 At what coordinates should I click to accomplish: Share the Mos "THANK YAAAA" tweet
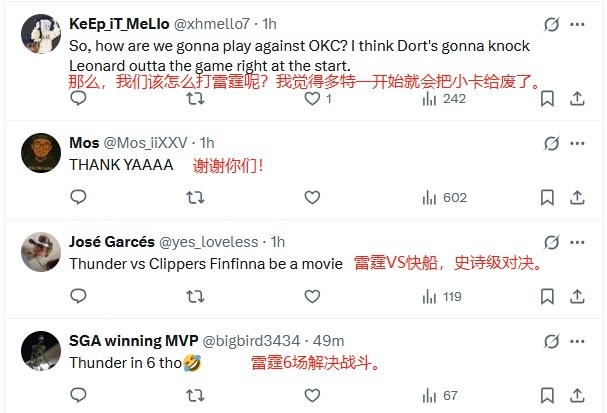(577, 198)
